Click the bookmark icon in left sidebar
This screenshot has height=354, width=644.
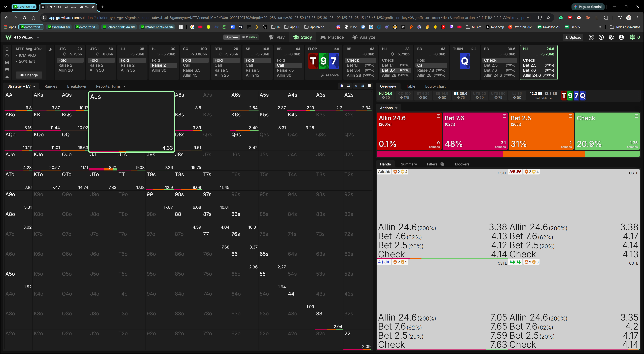point(7,49)
